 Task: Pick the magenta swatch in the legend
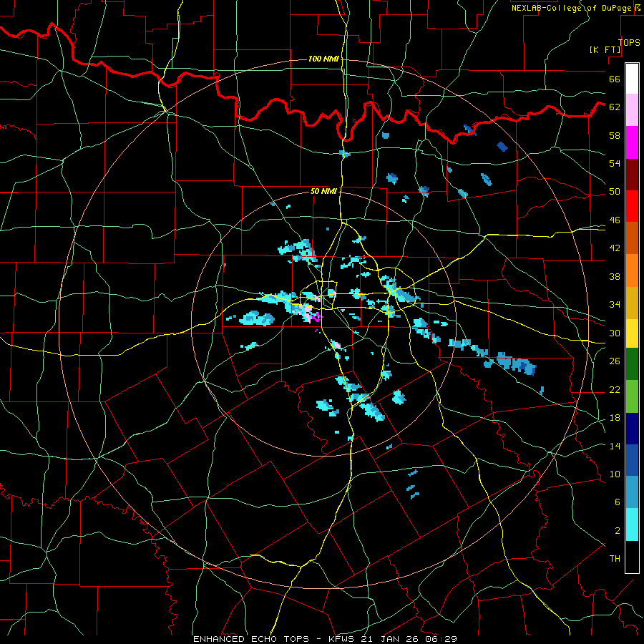pyautogui.click(x=632, y=142)
